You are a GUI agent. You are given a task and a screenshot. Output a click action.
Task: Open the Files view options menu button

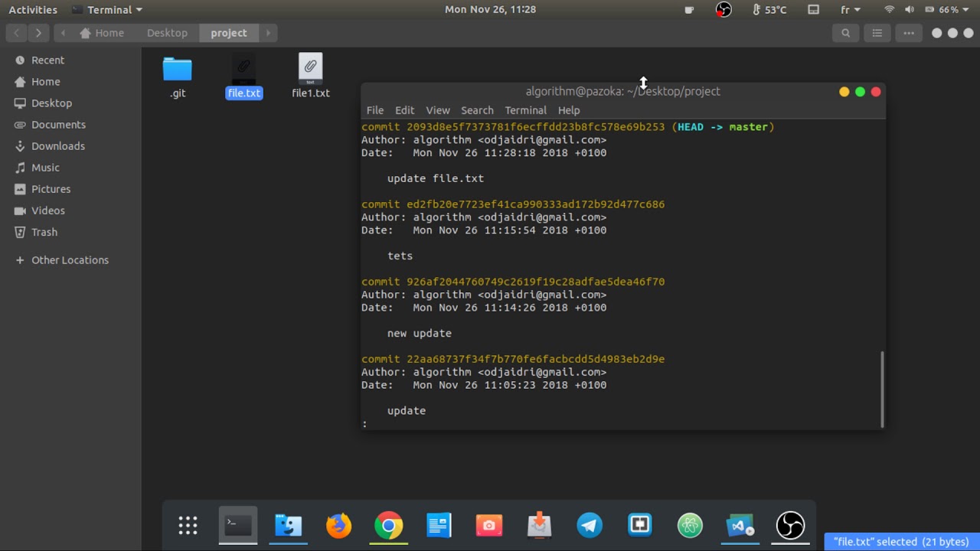click(x=909, y=33)
